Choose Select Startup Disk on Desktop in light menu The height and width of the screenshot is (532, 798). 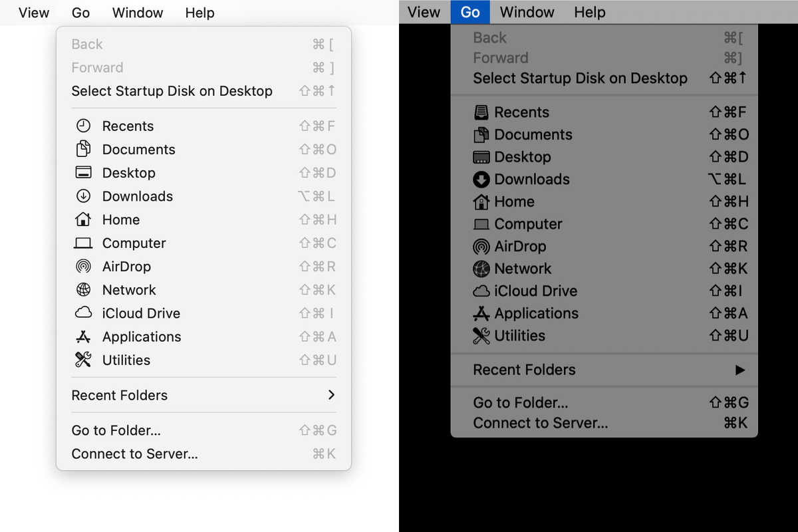pyautogui.click(x=203, y=91)
